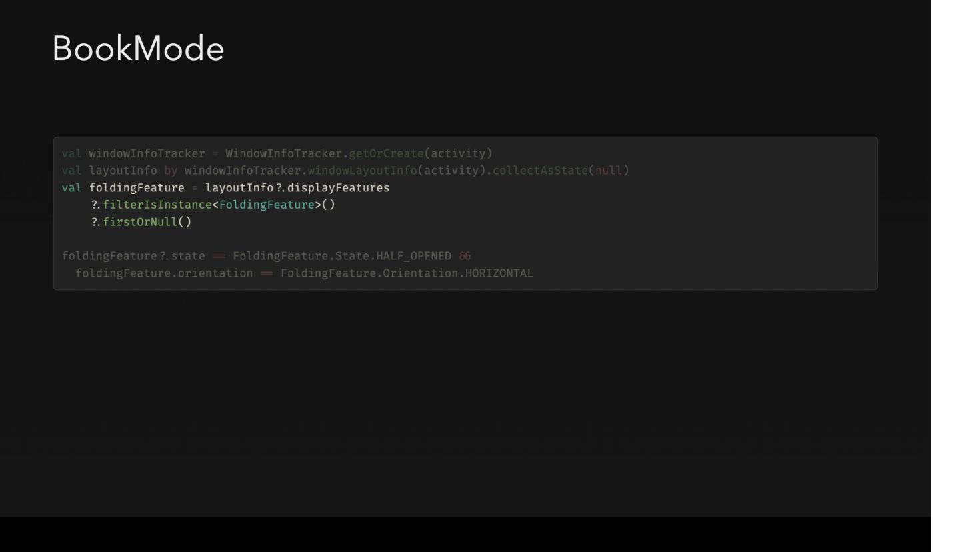Click the displayFeatures property

coord(338,188)
